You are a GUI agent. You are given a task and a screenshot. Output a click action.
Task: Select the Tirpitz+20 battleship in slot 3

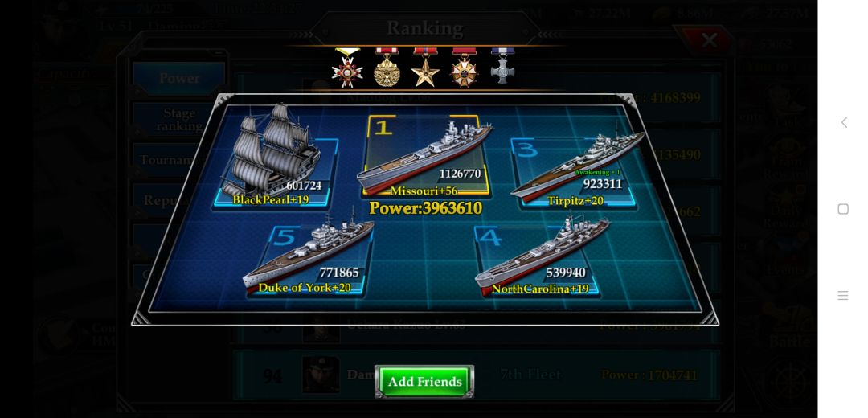(x=577, y=170)
